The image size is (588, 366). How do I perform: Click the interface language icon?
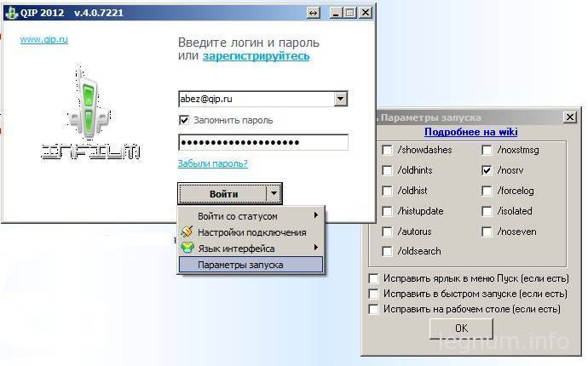pyautogui.click(x=187, y=248)
